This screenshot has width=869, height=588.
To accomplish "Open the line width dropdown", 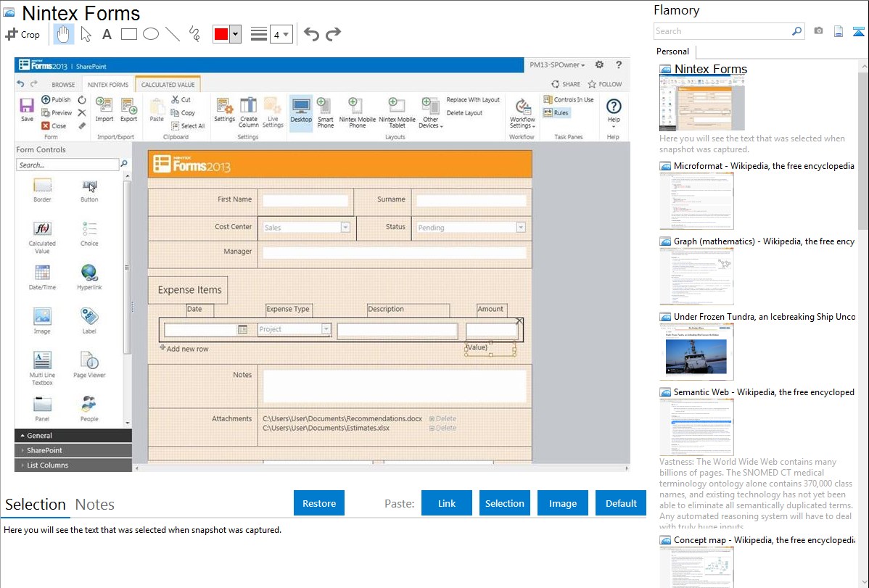I will click(x=281, y=34).
